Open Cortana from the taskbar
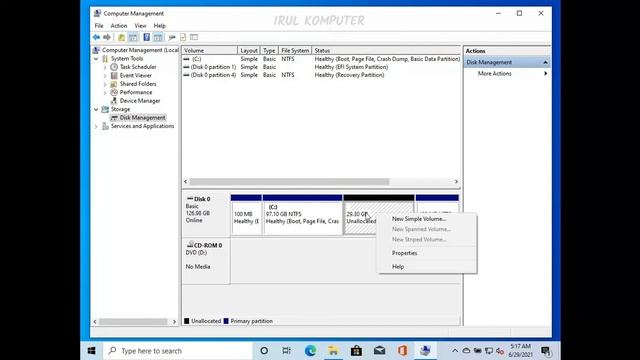Image resolution: width=640 pixels, height=360 pixels. point(264,351)
